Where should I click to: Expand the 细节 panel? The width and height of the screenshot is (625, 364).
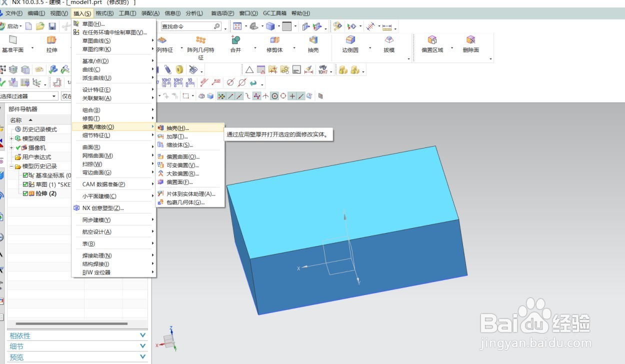tap(143, 346)
